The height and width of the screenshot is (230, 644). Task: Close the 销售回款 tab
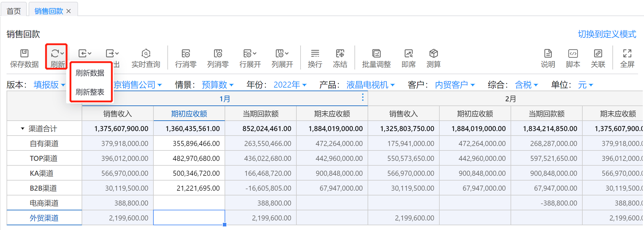tap(69, 11)
